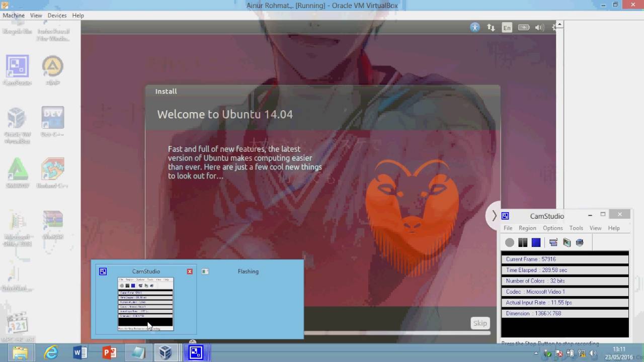Image resolution: width=644 pixels, height=362 pixels.
Task: Click AIMP desktop shortcut
Action: (52, 70)
